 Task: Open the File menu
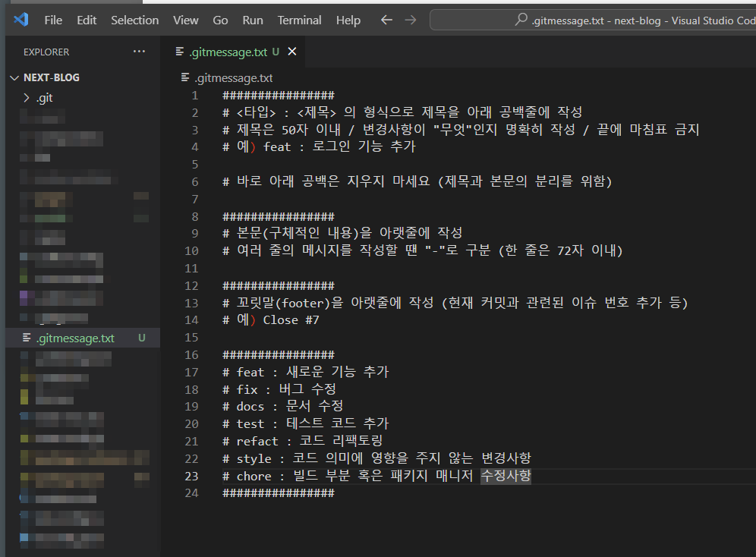(53, 20)
